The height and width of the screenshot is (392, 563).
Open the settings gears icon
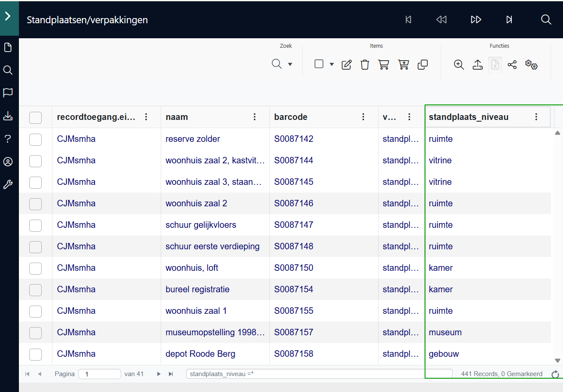coord(532,64)
